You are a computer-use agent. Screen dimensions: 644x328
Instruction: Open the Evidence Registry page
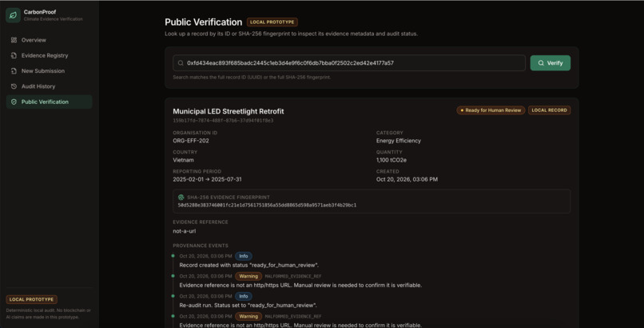tap(50, 55)
